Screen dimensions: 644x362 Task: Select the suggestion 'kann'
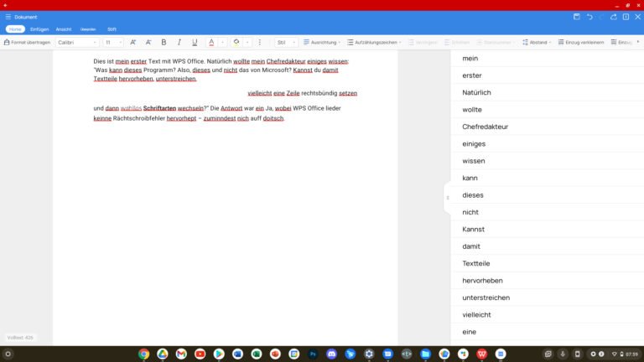(547, 178)
